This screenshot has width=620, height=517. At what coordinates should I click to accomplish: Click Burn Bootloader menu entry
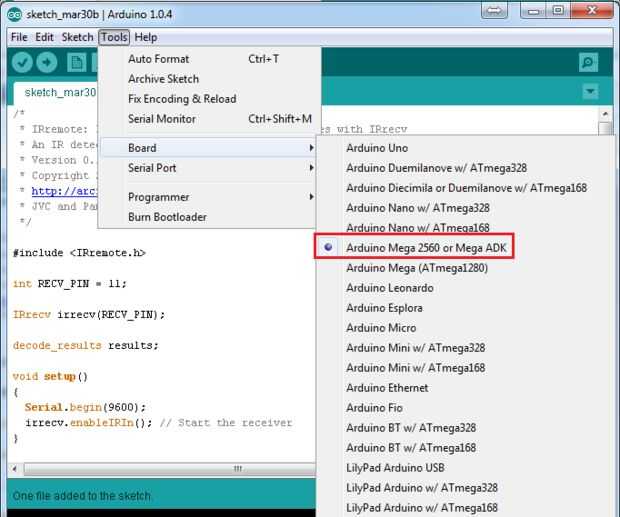pos(208,217)
